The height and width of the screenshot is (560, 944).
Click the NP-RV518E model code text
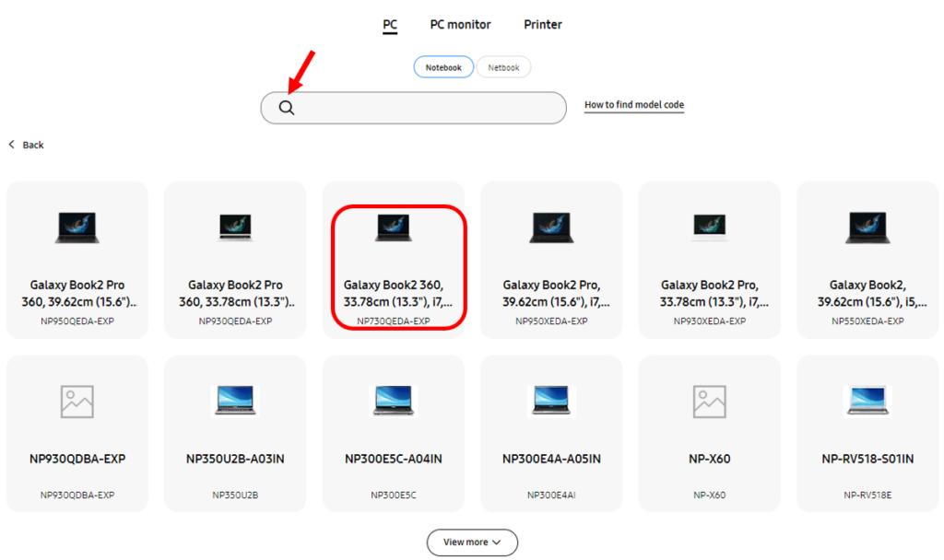(867, 495)
